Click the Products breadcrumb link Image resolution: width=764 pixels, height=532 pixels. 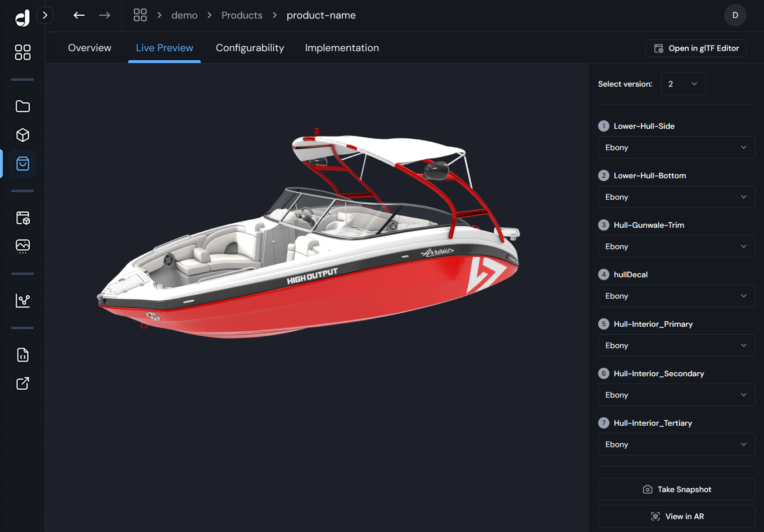tap(242, 15)
